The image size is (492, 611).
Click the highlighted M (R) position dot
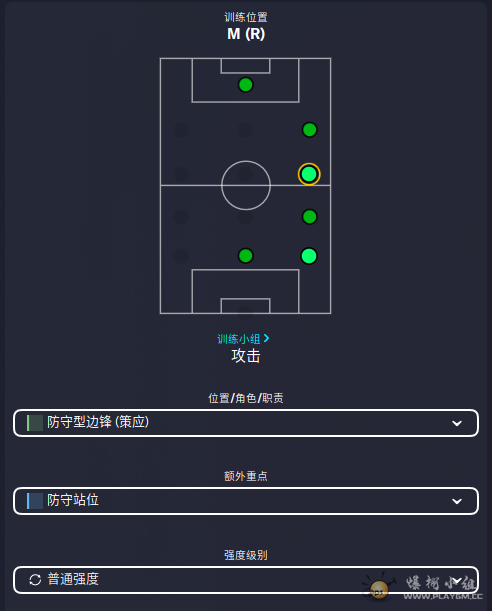tap(309, 174)
